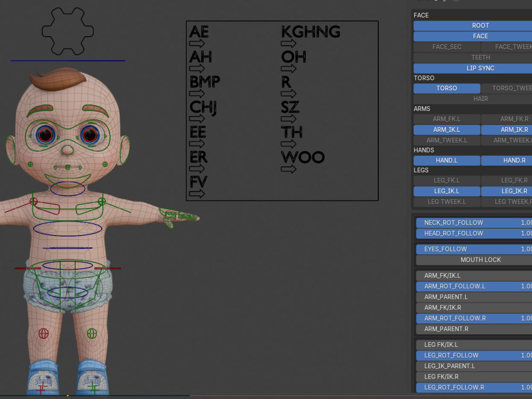Click the ARM_FK/IK.L switch field

pyautogui.click(x=474, y=276)
